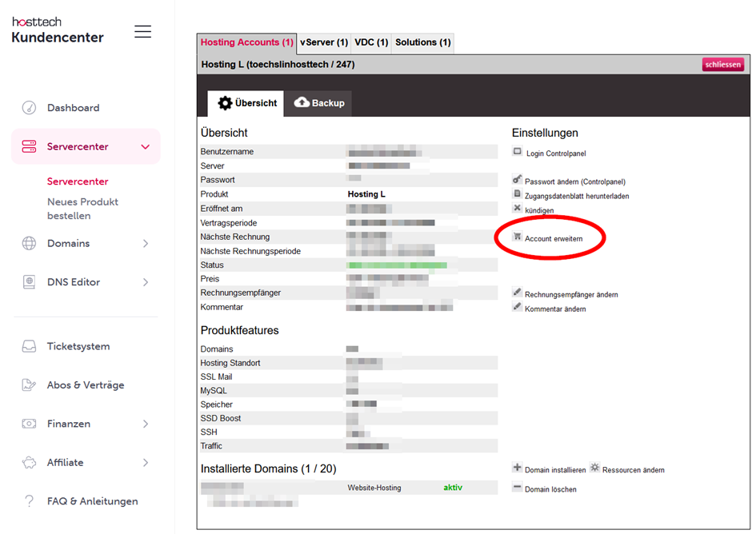This screenshot has width=756, height=534.
Task: Expand the Domains section in the sidebar
Action: [144, 243]
